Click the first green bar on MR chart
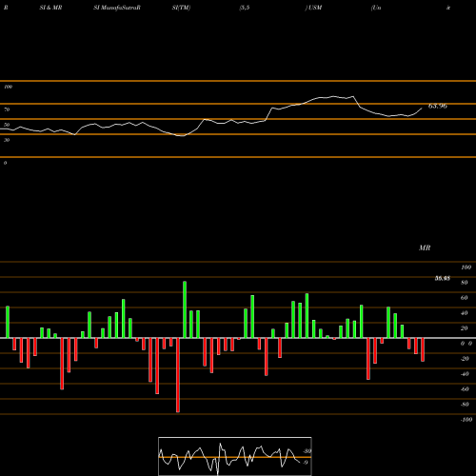Viewport: 476px width, 476px height. coord(8,322)
